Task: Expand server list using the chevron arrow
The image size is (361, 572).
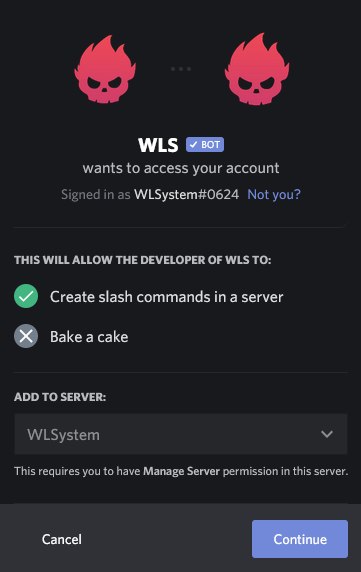Action: (327, 434)
